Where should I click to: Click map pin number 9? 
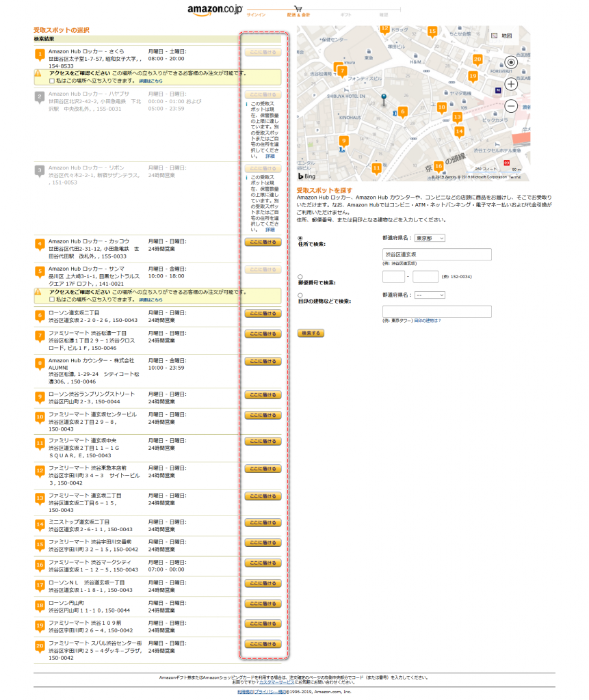pos(343,141)
